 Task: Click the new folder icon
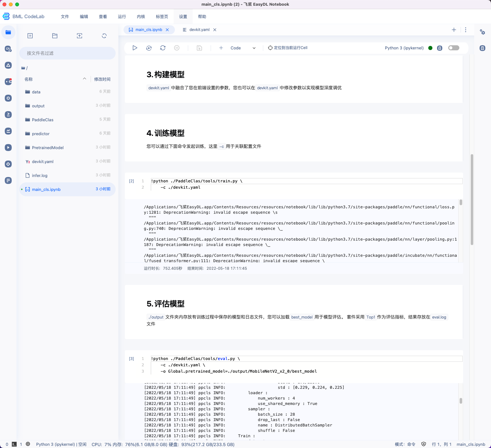(55, 36)
